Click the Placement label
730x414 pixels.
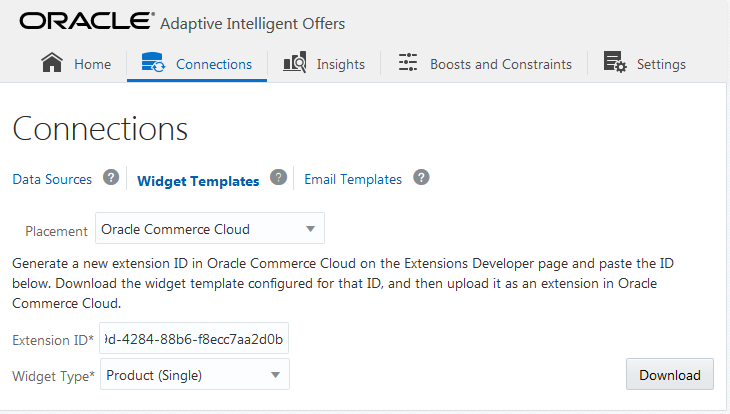56,231
